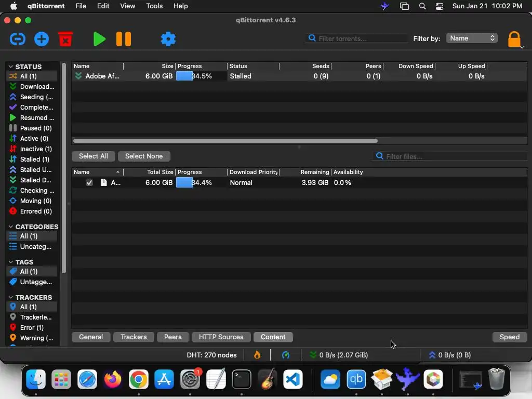Screen dimensions: 532x399
Task: Switch to the Trackers tab
Action: (134, 337)
